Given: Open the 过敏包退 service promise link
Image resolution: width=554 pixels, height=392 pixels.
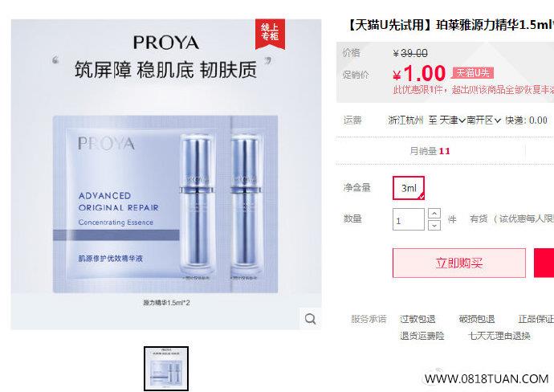Looking at the screenshot, I should pyautogui.click(x=418, y=319).
